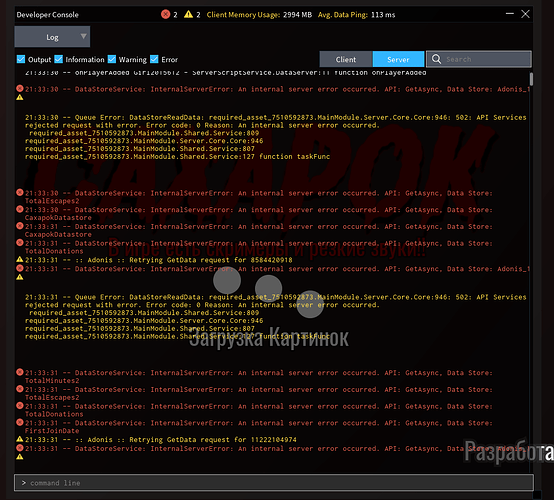The image size is (554, 500).
Task: Toggle the Warning filter checkbox
Action: click(x=112, y=59)
